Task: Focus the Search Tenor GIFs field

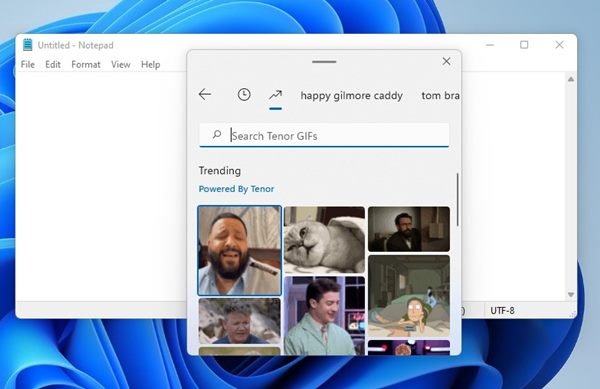Action: tap(324, 135)
